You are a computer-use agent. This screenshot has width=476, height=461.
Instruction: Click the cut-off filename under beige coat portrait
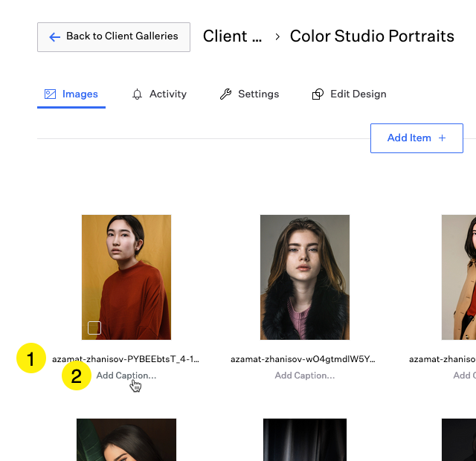pos(443,359)
